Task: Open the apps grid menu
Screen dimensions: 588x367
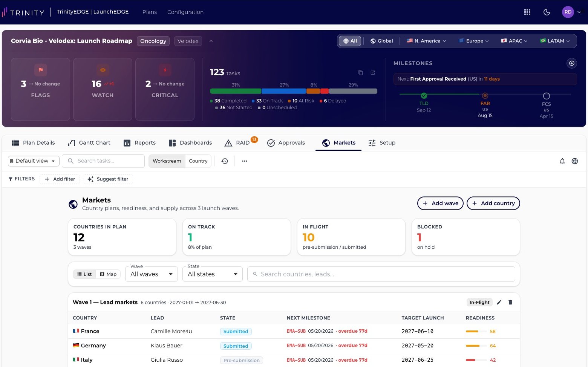Action: click(527, 12)
